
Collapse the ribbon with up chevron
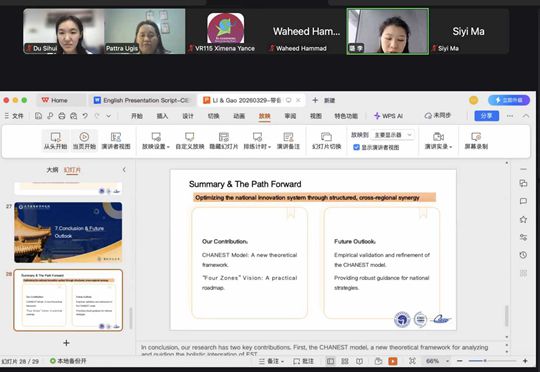tap(526, 116)
